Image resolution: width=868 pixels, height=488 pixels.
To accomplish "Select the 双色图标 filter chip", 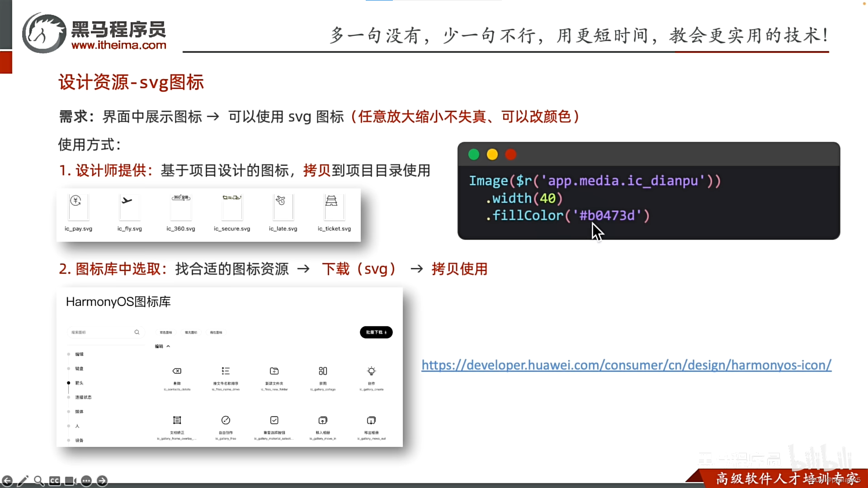I will pyautogui.click(x=166, y=332).
